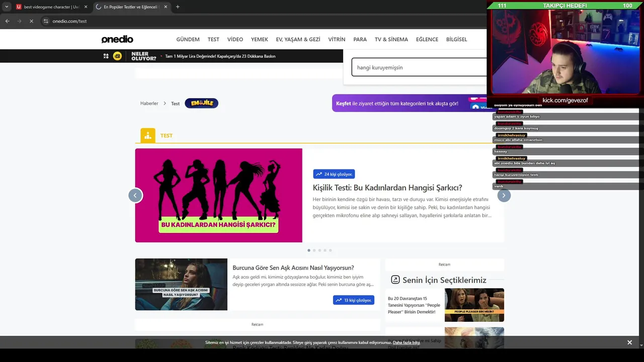Open 'Burcuna Göre Sen Aşk Acısını Nasıl Yaşıyorsun?' title
The image size is (644, 362).
pyautogui.click(x=293, y=268)
